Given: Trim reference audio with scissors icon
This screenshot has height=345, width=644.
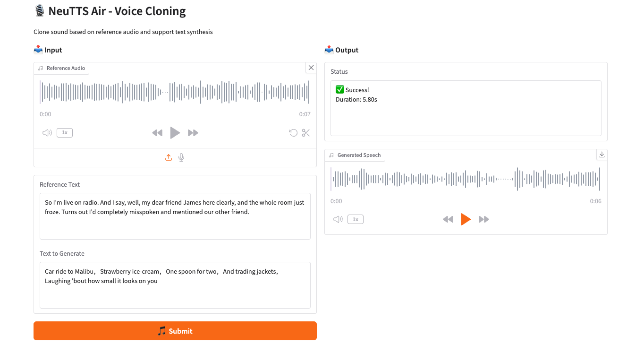Looking at the screenshot, I should click(x=306, y=133).
